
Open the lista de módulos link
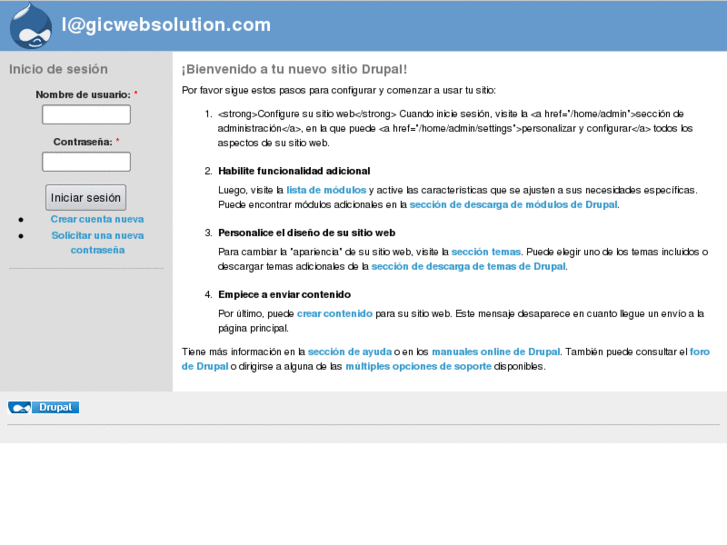326,190
